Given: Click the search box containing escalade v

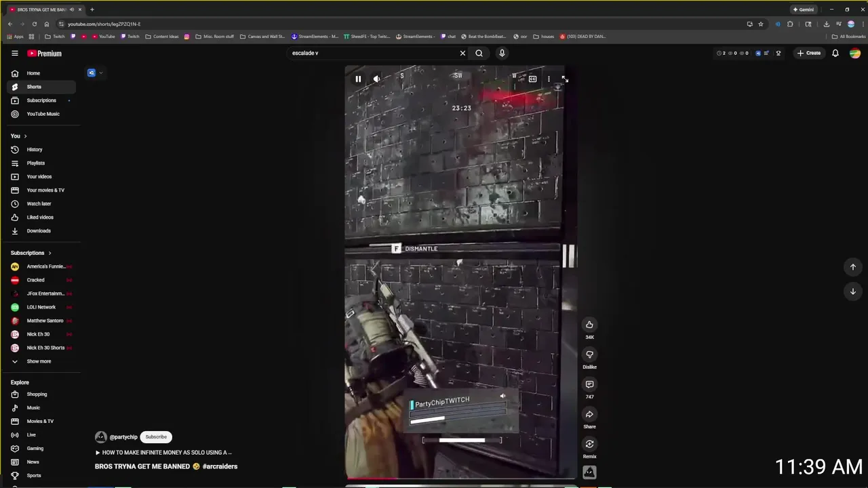Looking at the screenshot, I should (x=373, y=53).
